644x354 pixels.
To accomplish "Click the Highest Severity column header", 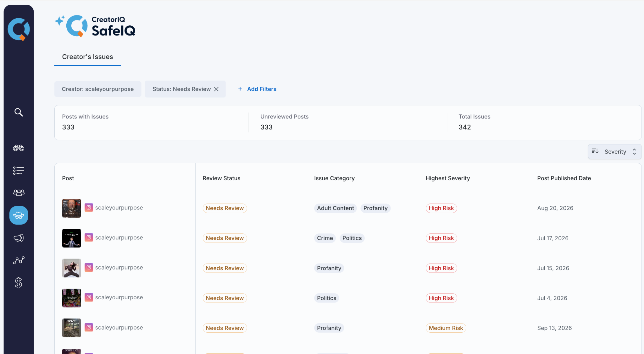I will 448,178.
